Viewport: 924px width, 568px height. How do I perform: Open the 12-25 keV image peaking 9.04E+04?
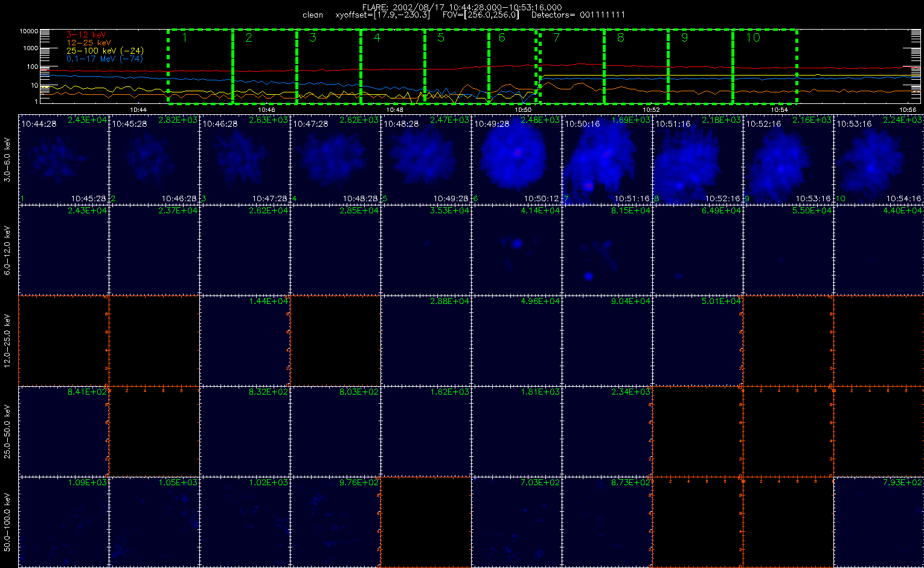[607, 341]
